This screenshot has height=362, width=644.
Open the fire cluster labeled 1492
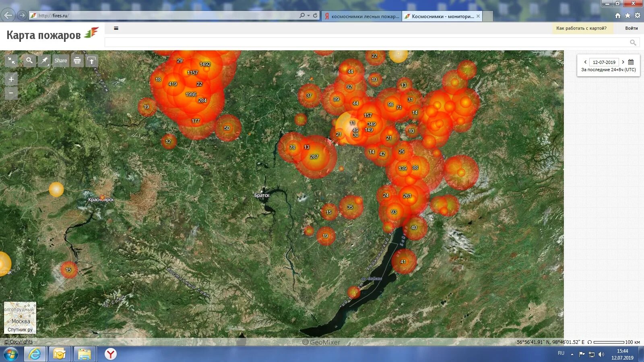[205, 64]
